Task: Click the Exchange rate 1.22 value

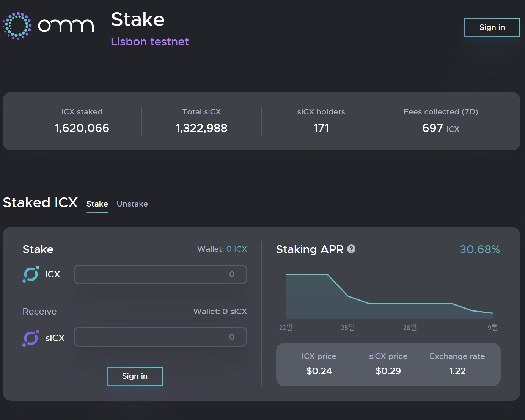Action: (x=457, y=371)
